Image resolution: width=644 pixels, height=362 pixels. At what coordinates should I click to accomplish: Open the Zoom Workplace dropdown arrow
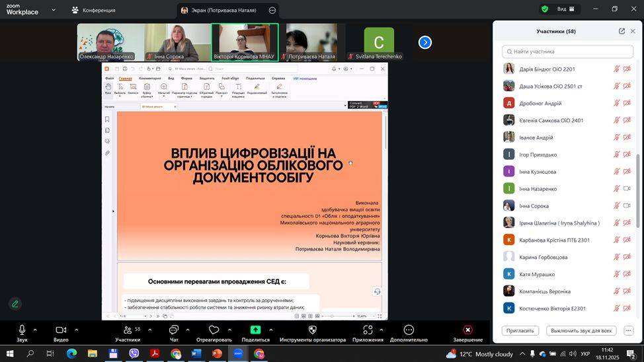pyautogui.click(x=54, y=10)
